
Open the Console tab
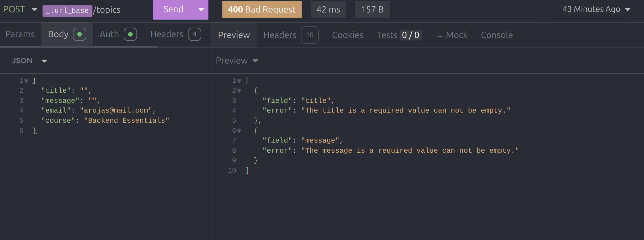pos(497,35)
